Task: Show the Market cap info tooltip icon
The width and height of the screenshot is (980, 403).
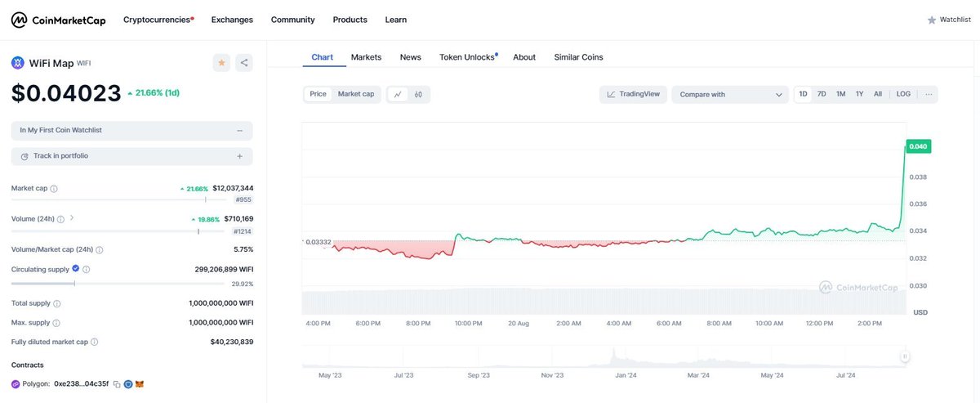Action: click(x=54, y=189)
